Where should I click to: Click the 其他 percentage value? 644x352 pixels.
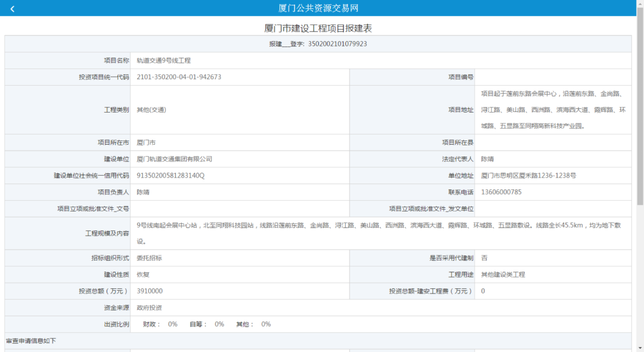click(x=266, y=324)
